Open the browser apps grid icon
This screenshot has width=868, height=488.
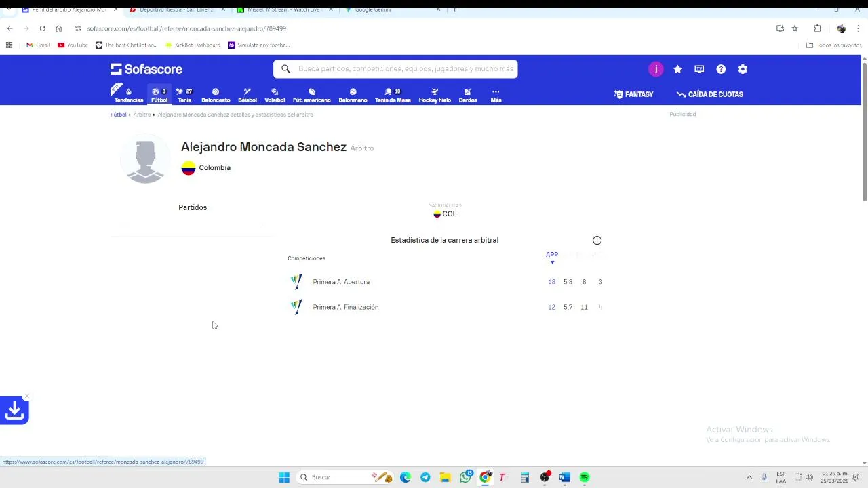9,45
